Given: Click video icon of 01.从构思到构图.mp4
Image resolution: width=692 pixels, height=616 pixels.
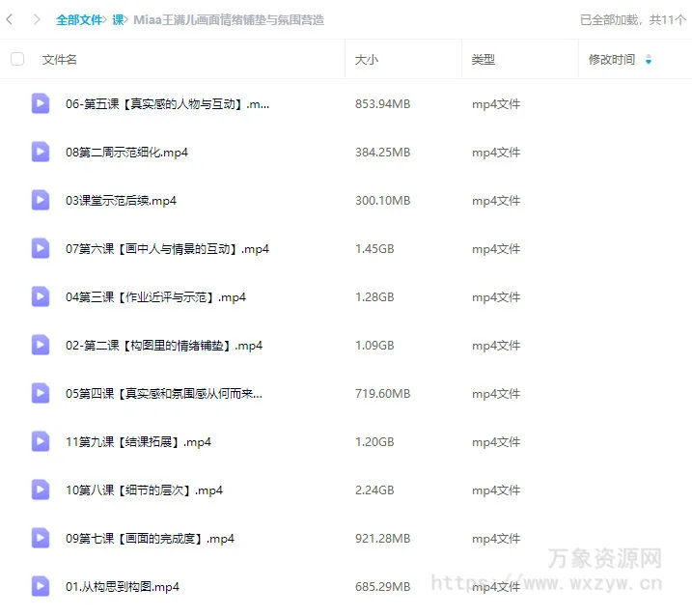Looking at the screenshot, I should coord(41,586).
